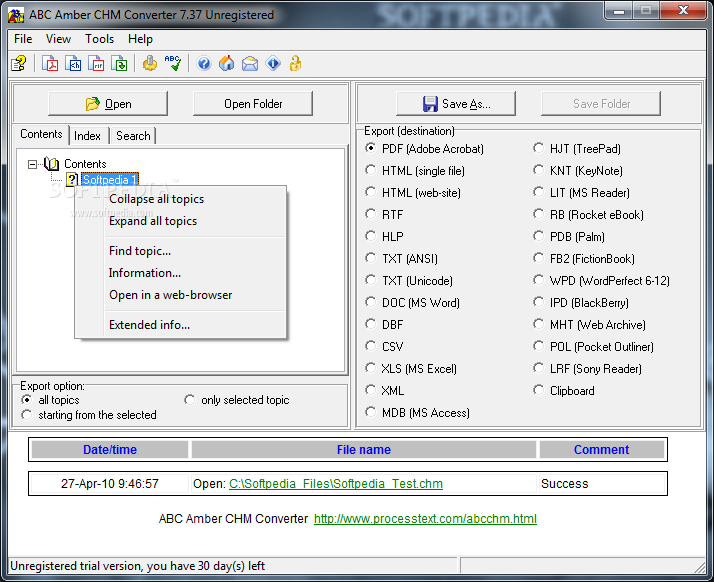Click the Open button

(x=108, y=104)
